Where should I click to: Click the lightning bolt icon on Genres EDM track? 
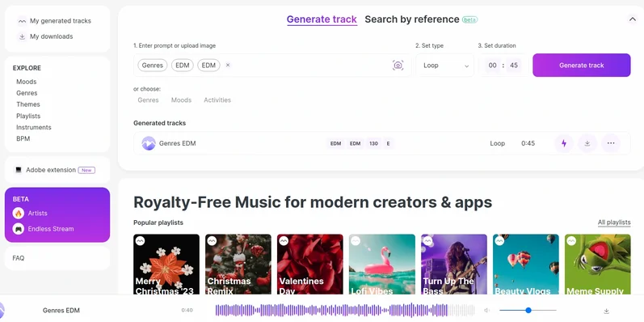tap(563, 143)
